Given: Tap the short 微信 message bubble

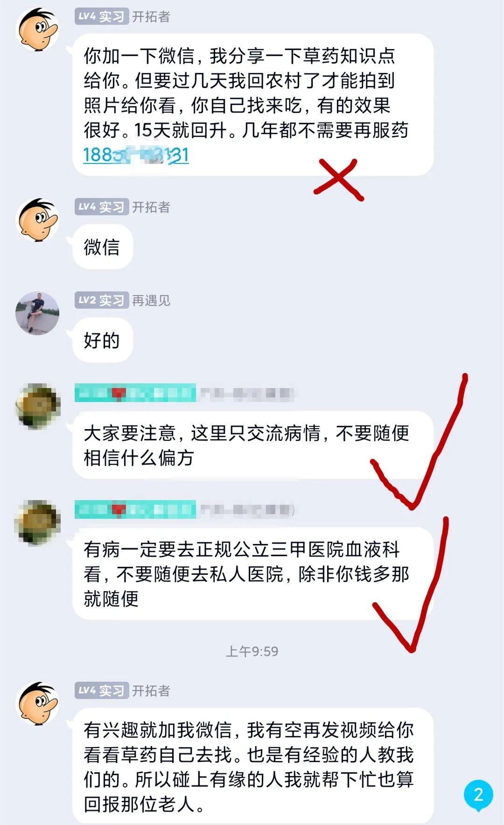Looking at the screenshot, I should [103, 247].
